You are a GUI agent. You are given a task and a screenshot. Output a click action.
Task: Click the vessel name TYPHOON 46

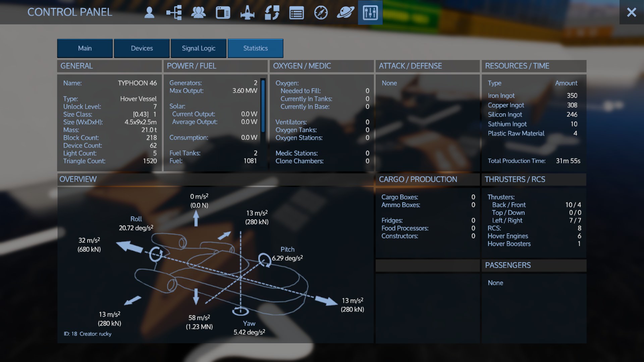click(137, 83)
